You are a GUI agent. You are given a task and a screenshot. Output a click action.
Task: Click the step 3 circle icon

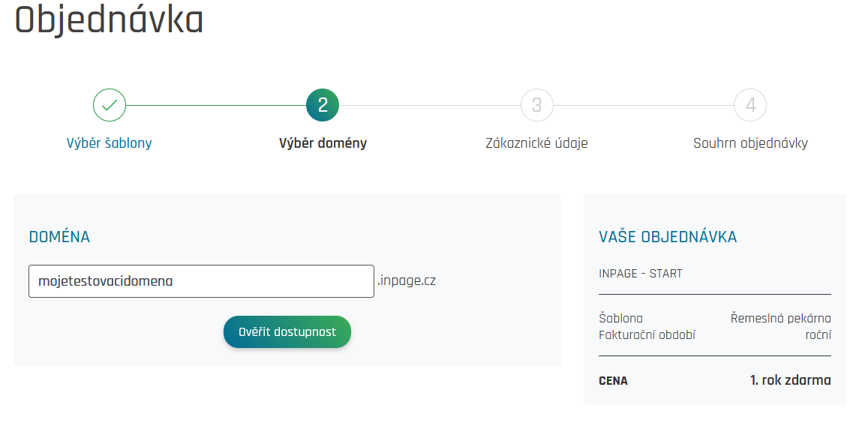[536, 105]
